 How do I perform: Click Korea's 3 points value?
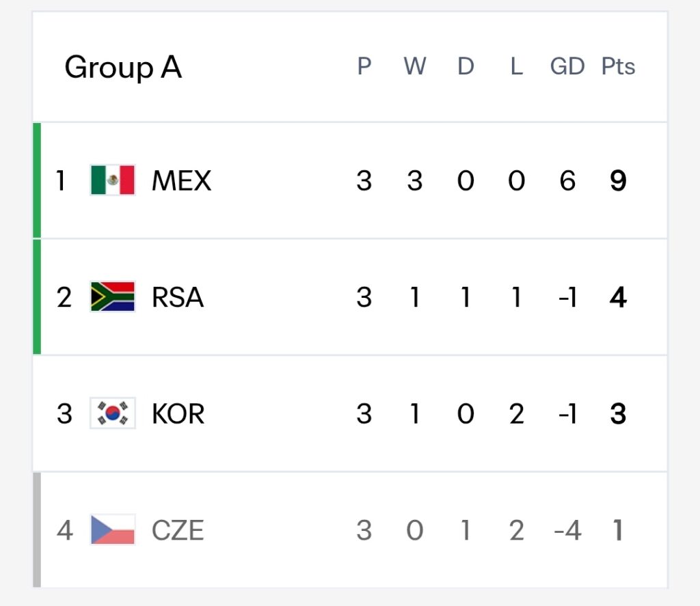[x=618, y=413]
